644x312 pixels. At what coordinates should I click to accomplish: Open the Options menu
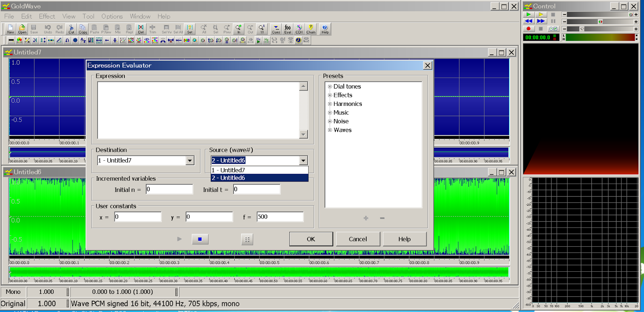click(x=112, y=17)
